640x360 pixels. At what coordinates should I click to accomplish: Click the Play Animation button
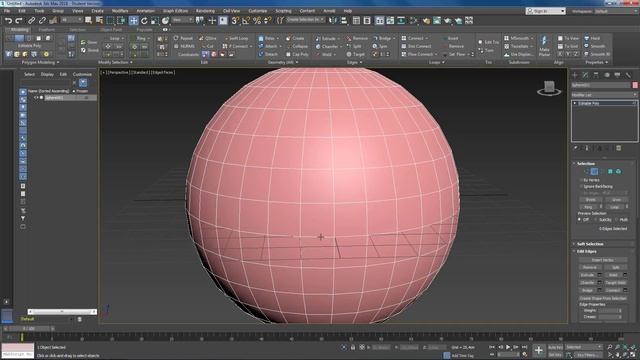point(508,347)
